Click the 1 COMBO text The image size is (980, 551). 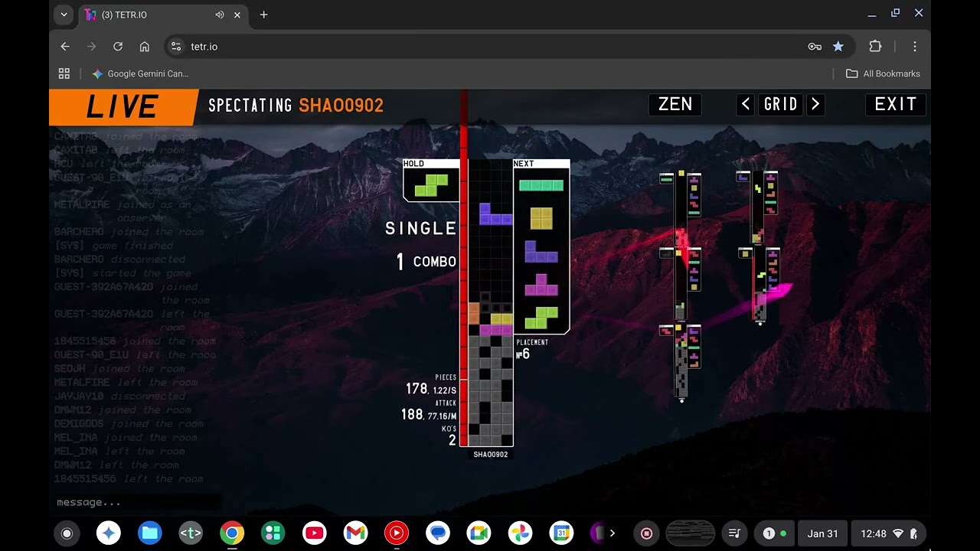click(426, 262)
